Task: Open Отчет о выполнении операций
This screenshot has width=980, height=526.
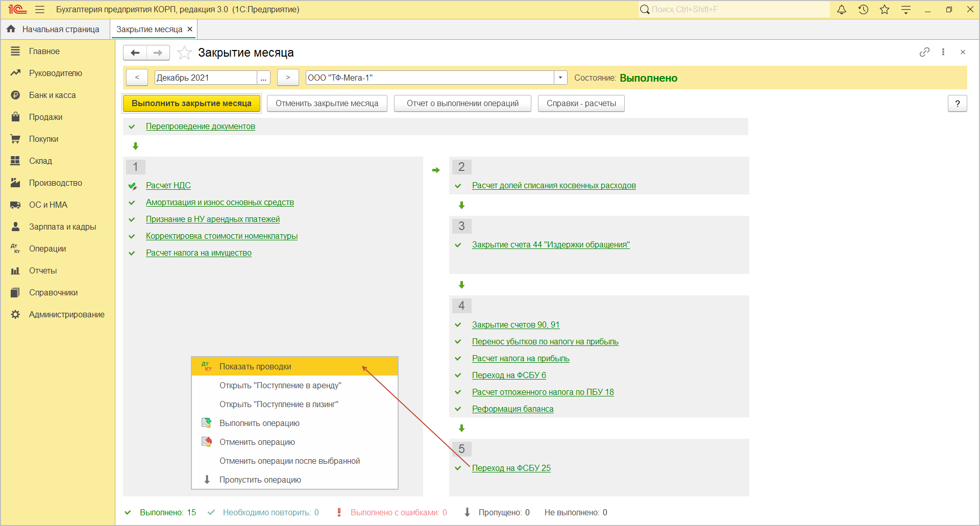Action: (462, 104)
